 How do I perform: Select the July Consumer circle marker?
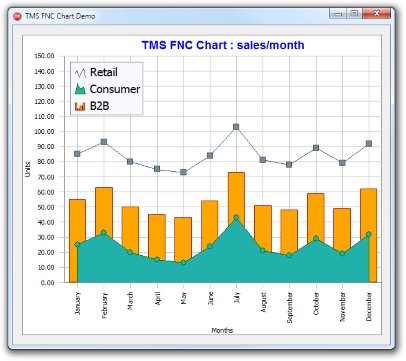pyautogui.click(x=236, y=217)
